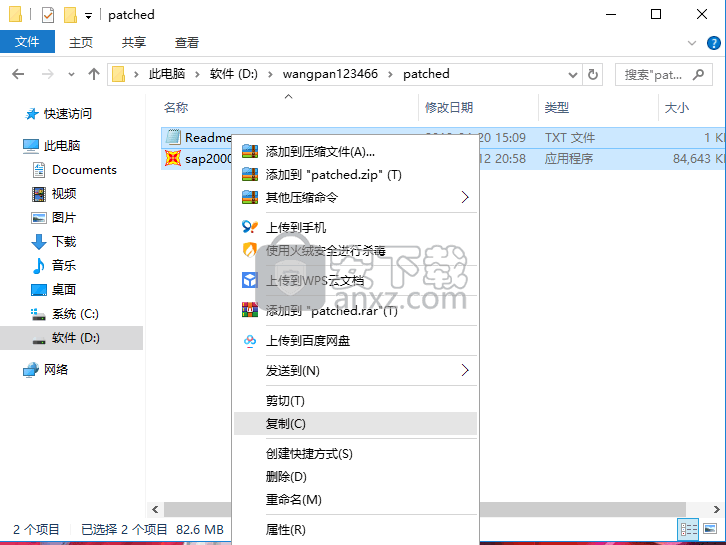Click the search magnifier icon
Viewport: 726px width, 545px height.
(698, 74)
